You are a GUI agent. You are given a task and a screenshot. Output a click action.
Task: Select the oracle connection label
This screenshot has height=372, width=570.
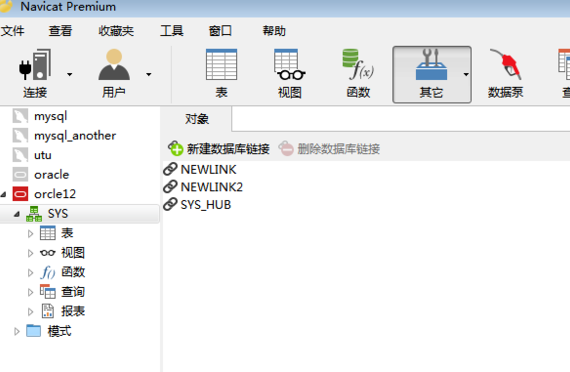point(51,175)
